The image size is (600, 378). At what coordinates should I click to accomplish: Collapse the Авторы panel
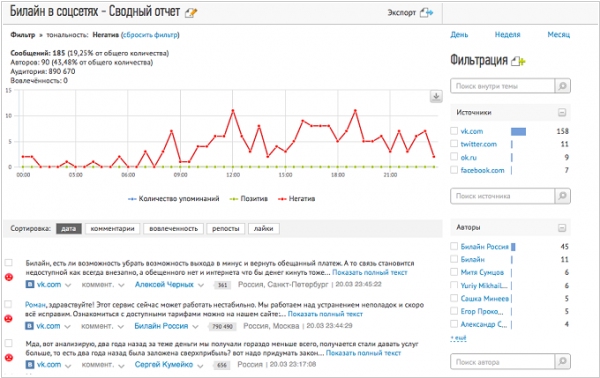tap(562, 228)
